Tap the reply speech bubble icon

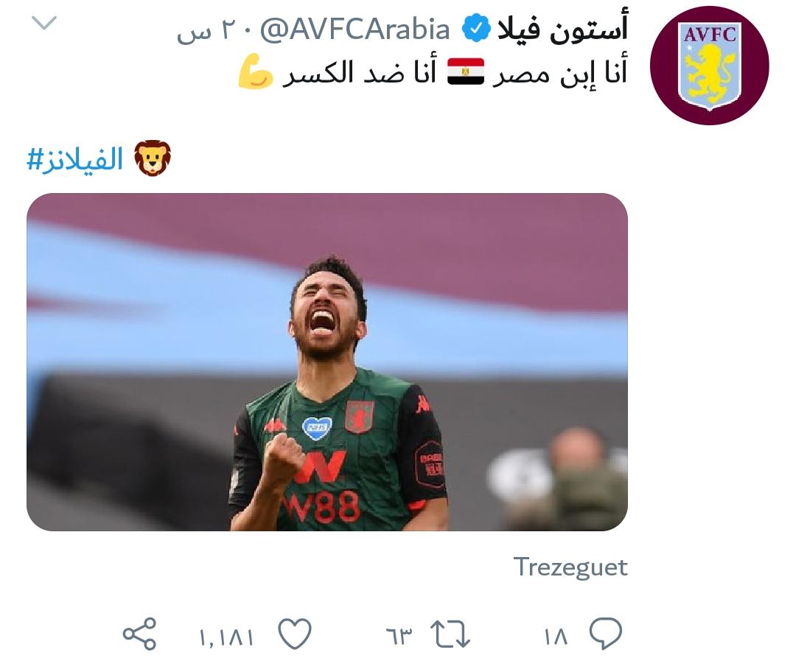(x=605, y=633)
